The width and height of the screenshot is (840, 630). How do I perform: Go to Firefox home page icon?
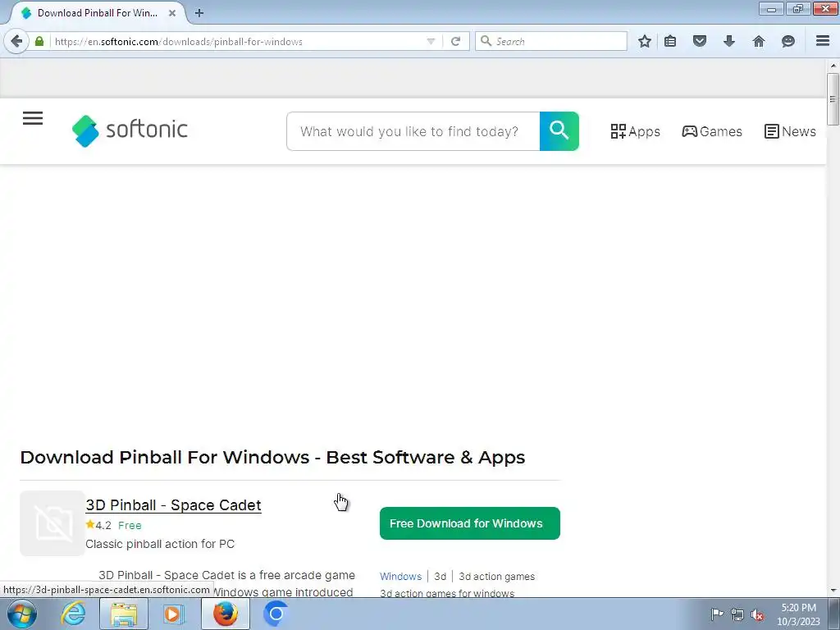click(x=759, y=41)
